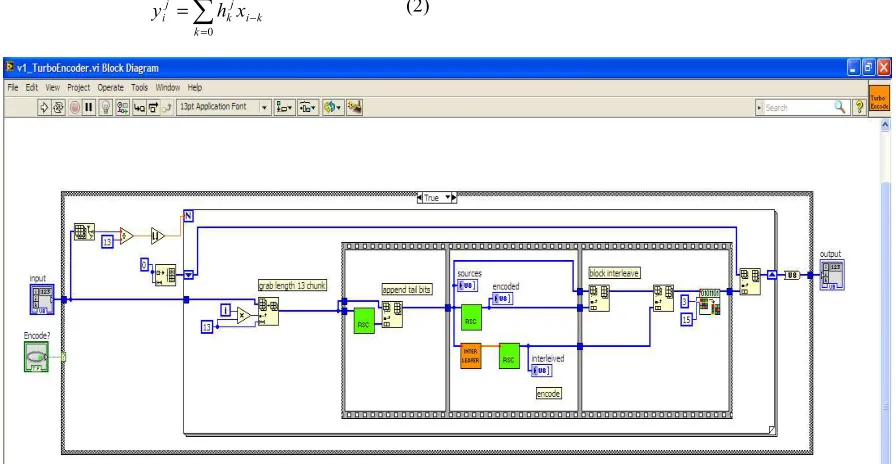Open the Align Objects dropdown
Viewport: 896px width, 464px height.
coord(284,107)
